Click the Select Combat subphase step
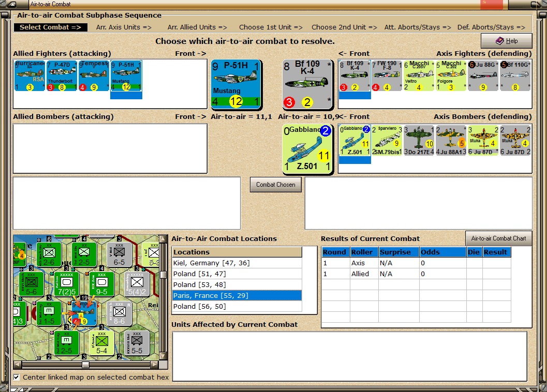Viewport: 547px width, 392px height. pos(51,27)
